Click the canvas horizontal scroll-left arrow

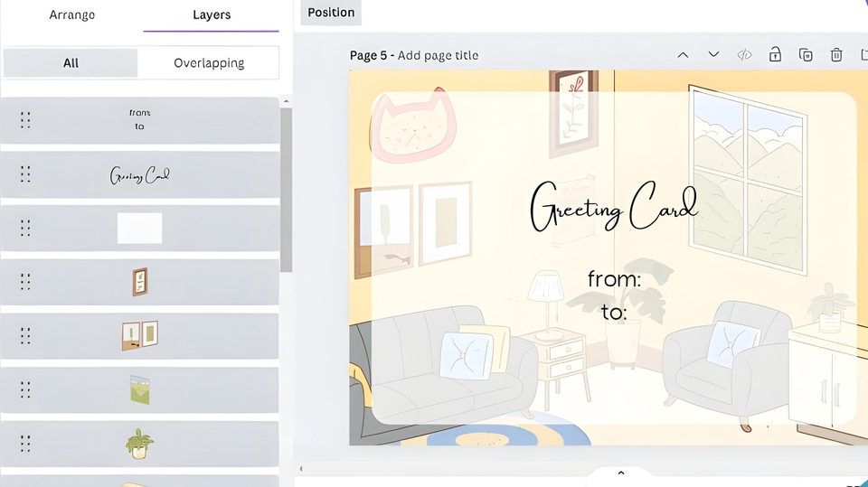(x=301, y=469)
